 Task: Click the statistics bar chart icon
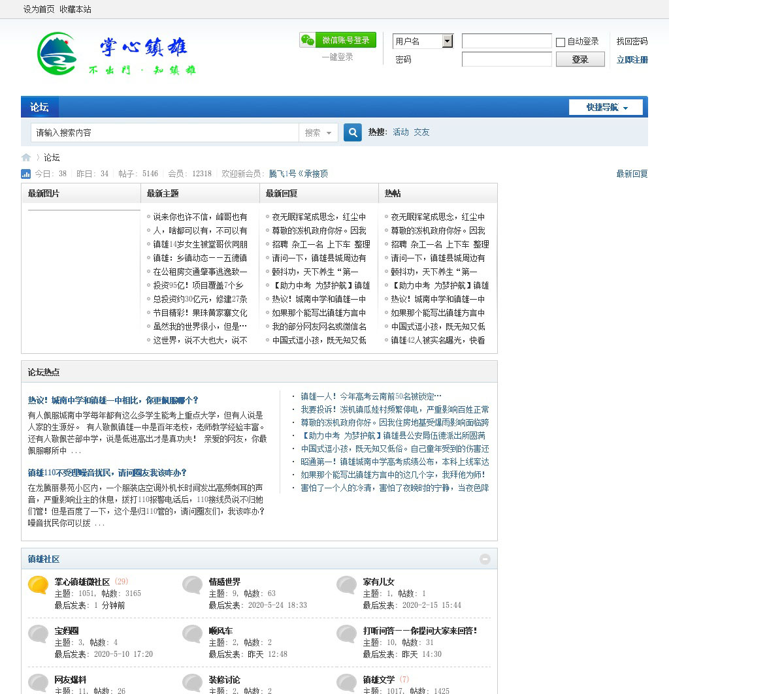(25, 174)
